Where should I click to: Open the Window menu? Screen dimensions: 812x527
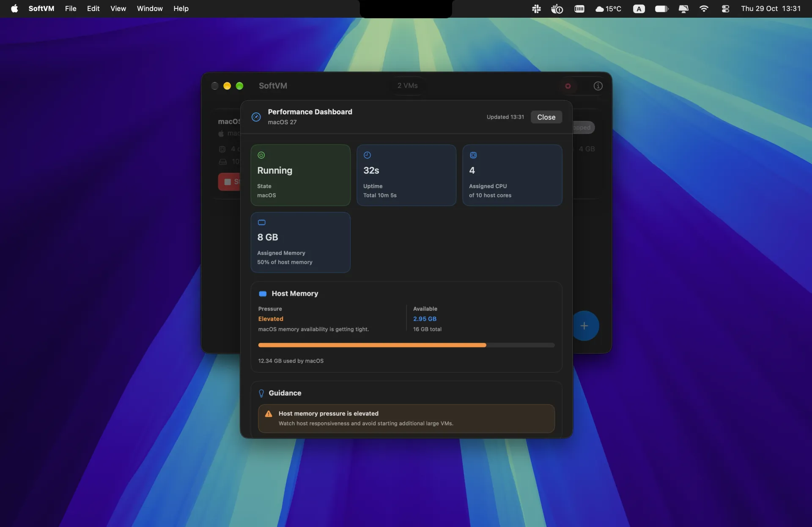pyautogui.click(x=150, y=8)
